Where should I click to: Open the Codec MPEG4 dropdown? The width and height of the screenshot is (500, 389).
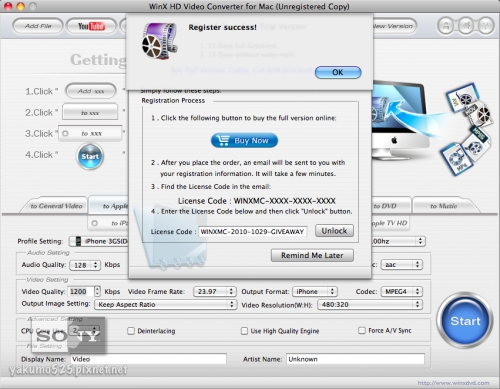click(402, 292)
